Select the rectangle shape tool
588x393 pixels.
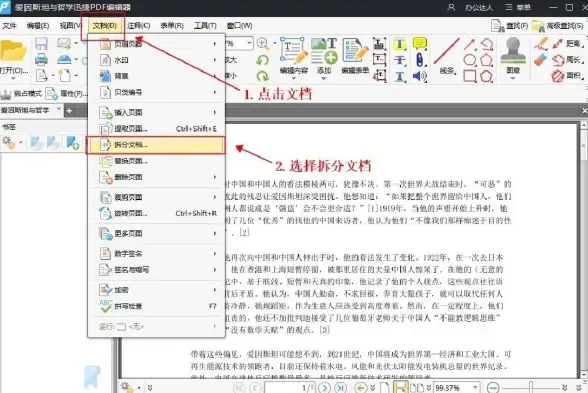[x=470, y=76]
